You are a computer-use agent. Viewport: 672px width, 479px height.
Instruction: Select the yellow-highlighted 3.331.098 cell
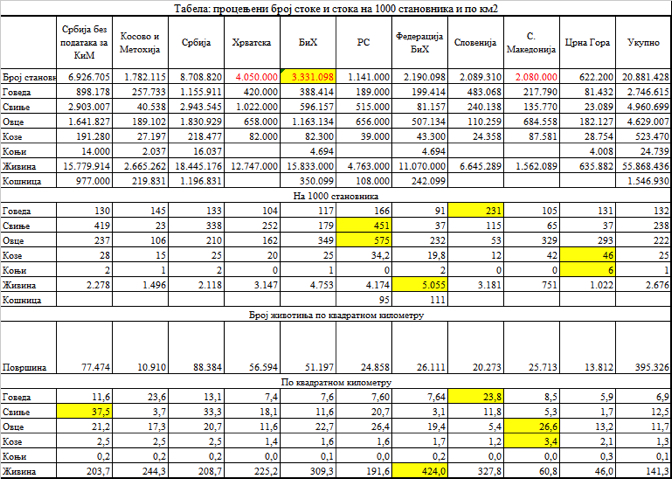pos(311,76)
